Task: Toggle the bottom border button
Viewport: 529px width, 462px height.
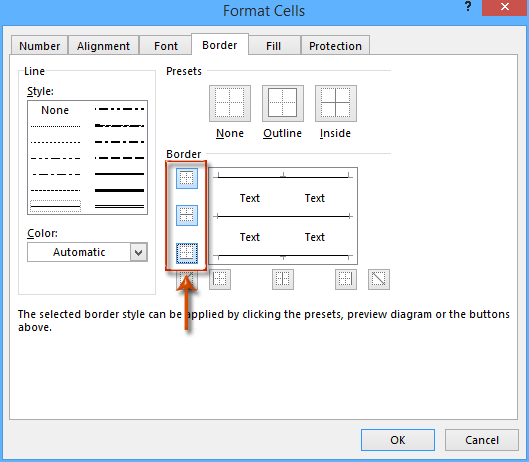Action: point(187,253)
